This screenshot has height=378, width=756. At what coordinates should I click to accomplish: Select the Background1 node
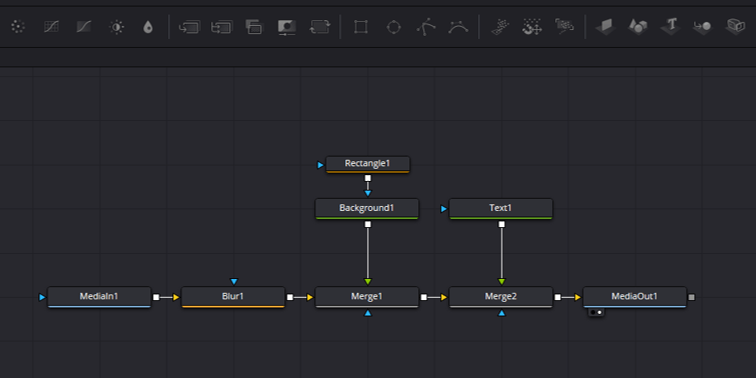[367, 209]
